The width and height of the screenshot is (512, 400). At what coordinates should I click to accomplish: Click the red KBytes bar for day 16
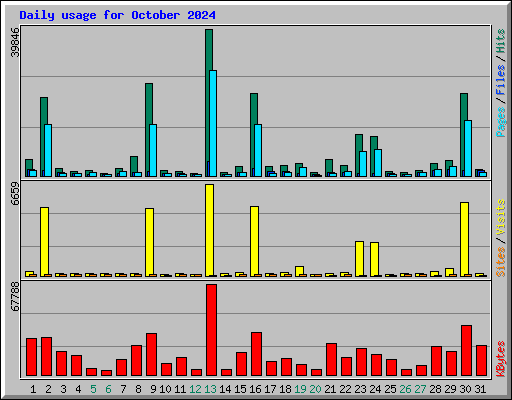[256, 354]
